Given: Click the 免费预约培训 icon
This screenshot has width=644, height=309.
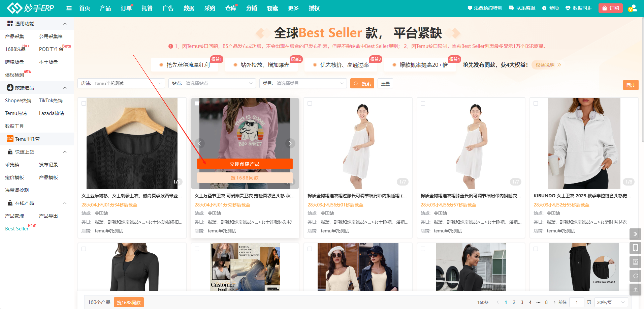Looking at the screenshot, I should click(470, 8).
